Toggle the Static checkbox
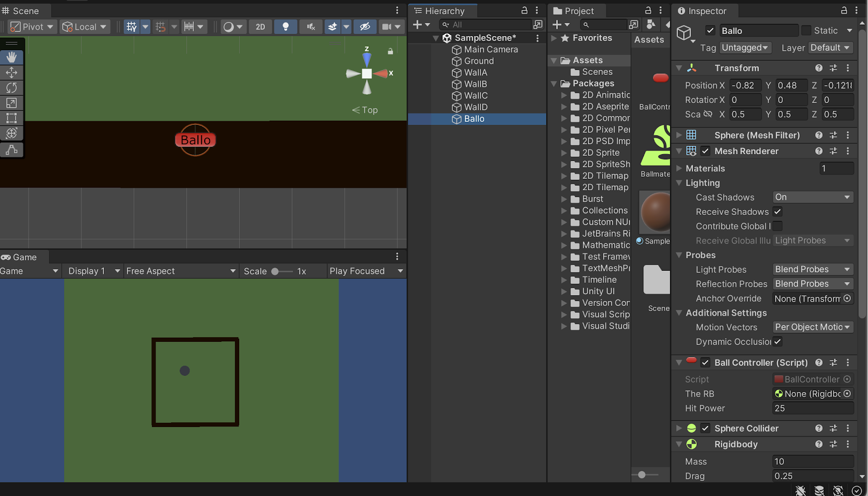868x496 pixels. pos(806,31)
